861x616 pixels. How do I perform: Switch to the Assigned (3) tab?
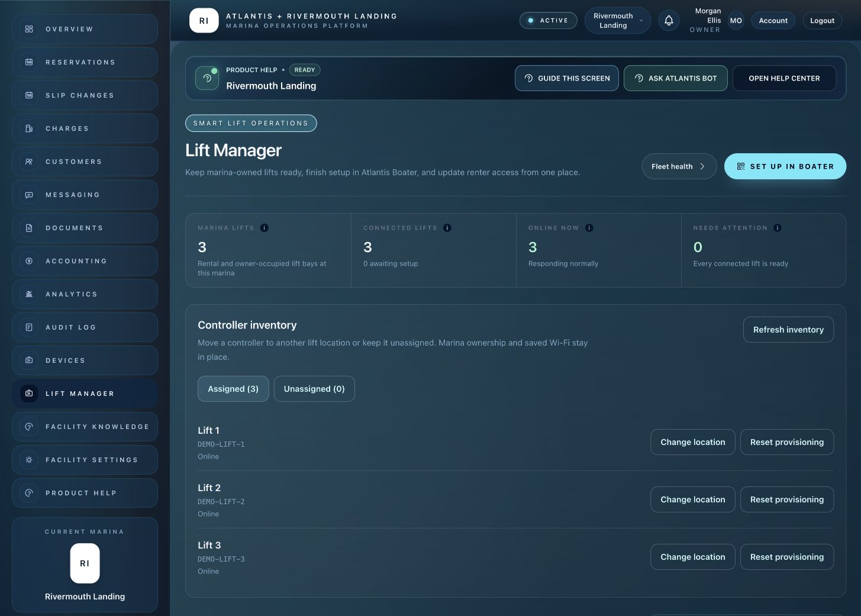pos(233,389)
